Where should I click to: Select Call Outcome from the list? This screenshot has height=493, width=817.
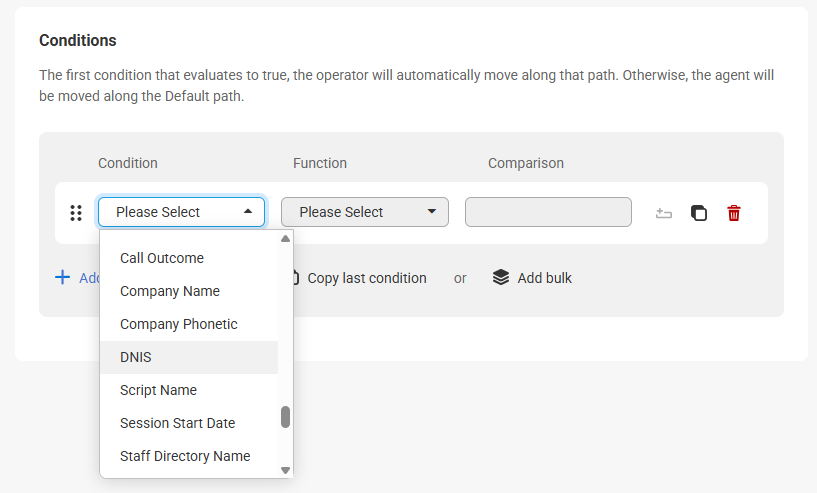point(162,258)
